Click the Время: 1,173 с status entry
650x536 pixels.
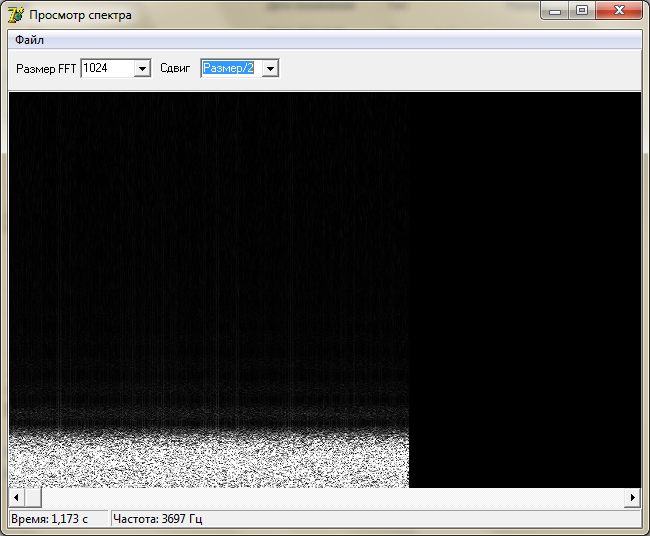pos(58,519)
